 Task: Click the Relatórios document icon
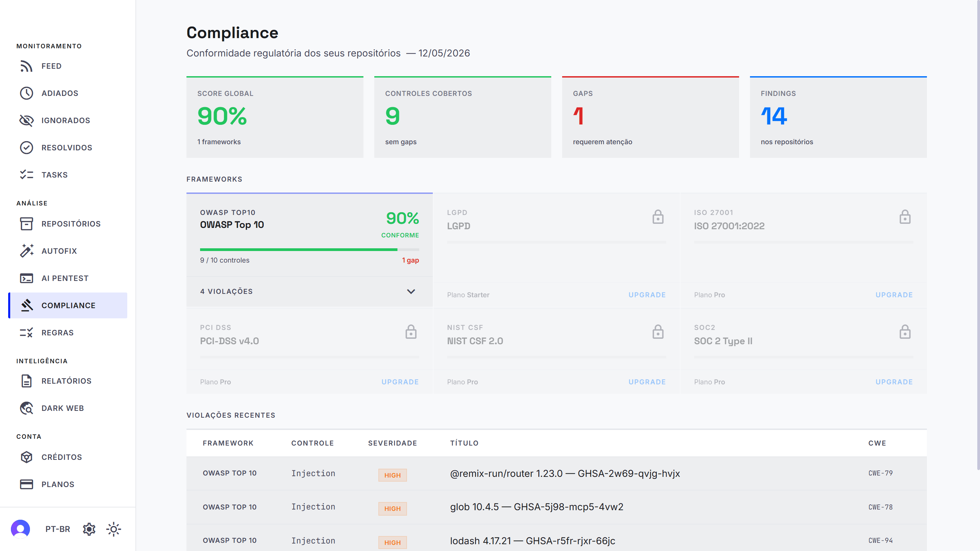pyautogui.click(x=26, y=381)
